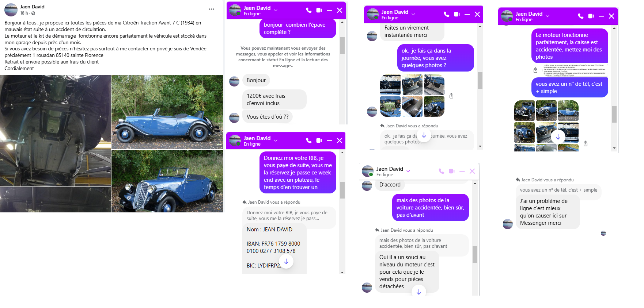The height and width of the screenshot is (308, 644).
Task: Jump to latest message arrow in RIB chat
Action: (x=286, y=262)
